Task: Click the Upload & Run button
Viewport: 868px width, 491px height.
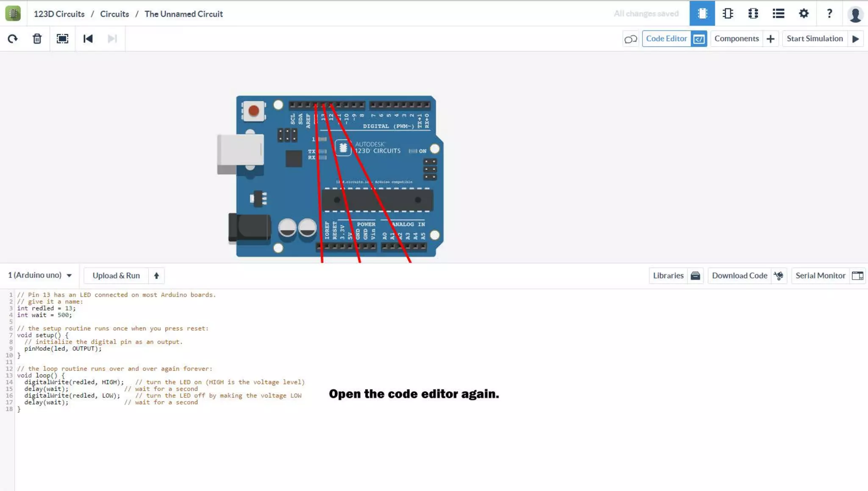Action: 124,276
